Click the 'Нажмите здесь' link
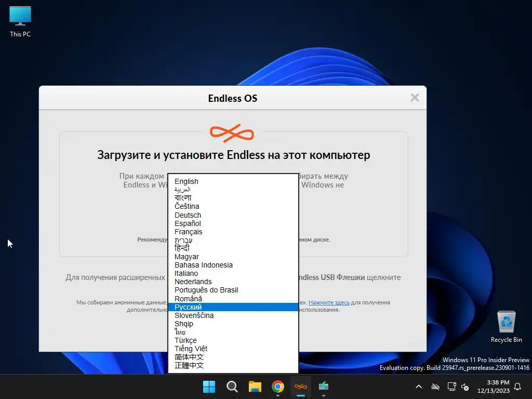This screenshot has height=399, width=532. [329, 302]
